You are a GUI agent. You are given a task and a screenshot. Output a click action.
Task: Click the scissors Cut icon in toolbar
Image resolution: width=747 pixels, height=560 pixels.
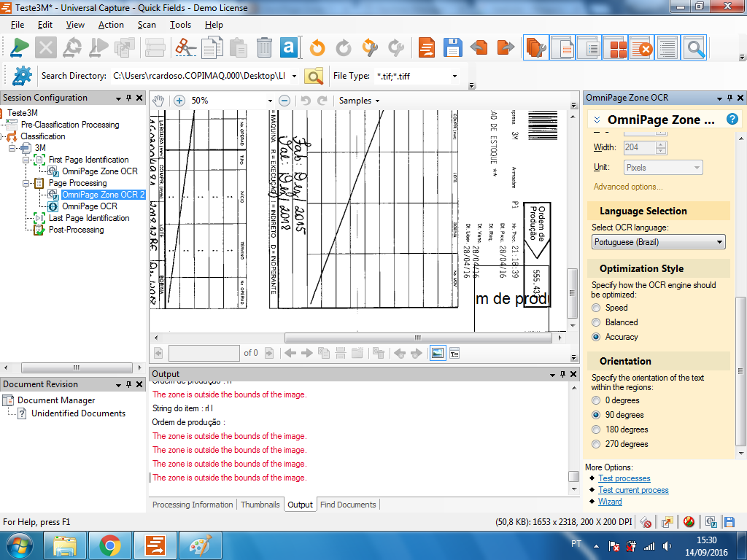point(186,48)
